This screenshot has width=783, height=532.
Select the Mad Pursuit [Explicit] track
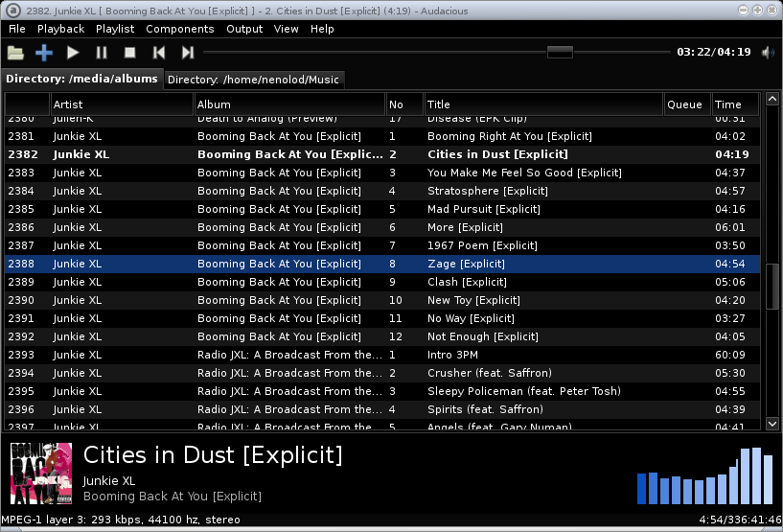click(382, 209)
